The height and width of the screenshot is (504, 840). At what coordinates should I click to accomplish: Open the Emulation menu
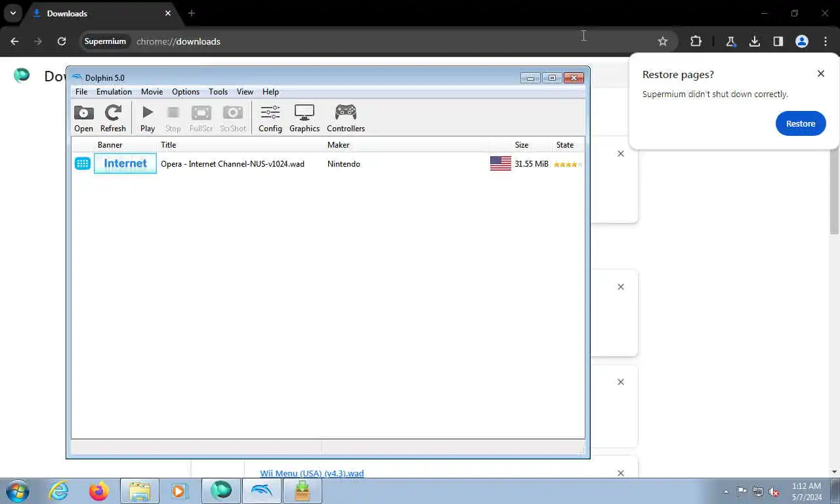click(114, 92)
